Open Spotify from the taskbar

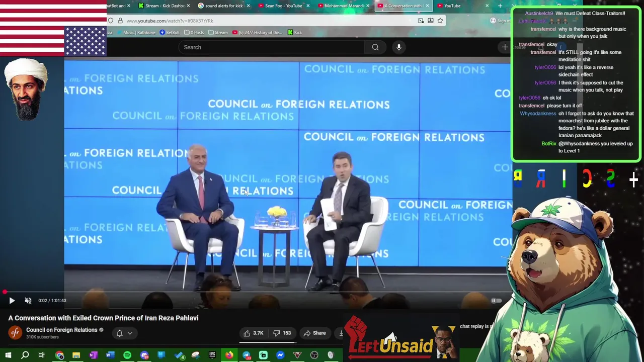[x=127, y=355]
